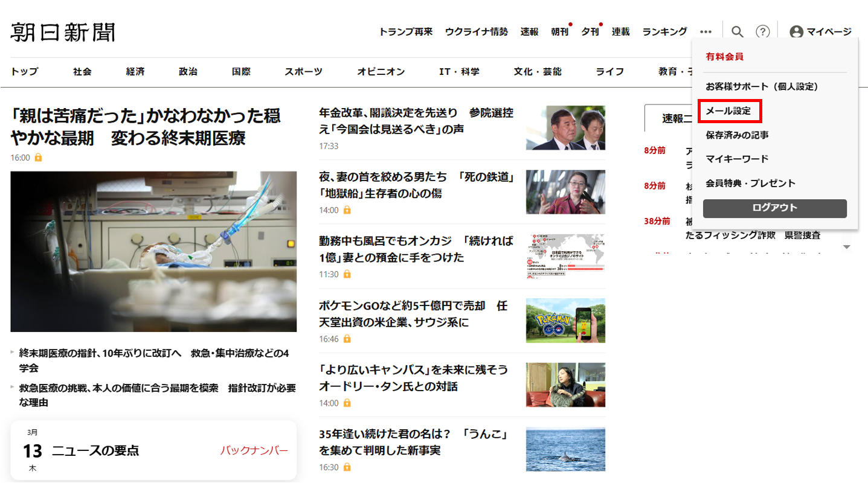Open headline 「親は苦痛だった」かなわなかった穏やかな最期
Viewport: 868px width, 489px height.
[x=146, y=127]
